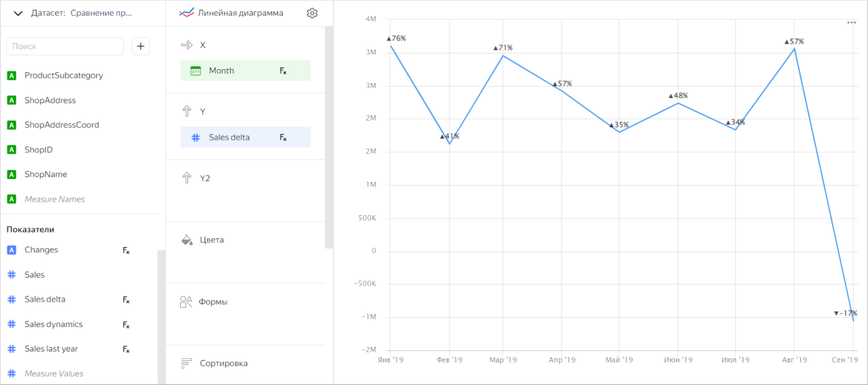Click the Авг '19 data point label 57%
This screenshot has width=868, height=385.
click(x=794, y=41)
